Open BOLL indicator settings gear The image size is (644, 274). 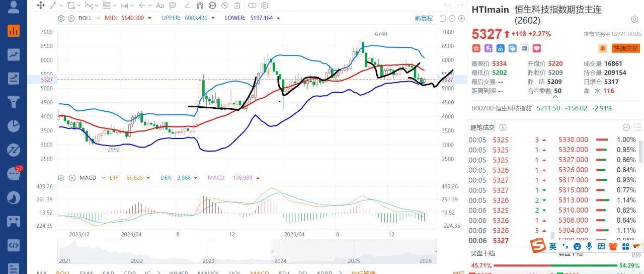click(61, 18)
